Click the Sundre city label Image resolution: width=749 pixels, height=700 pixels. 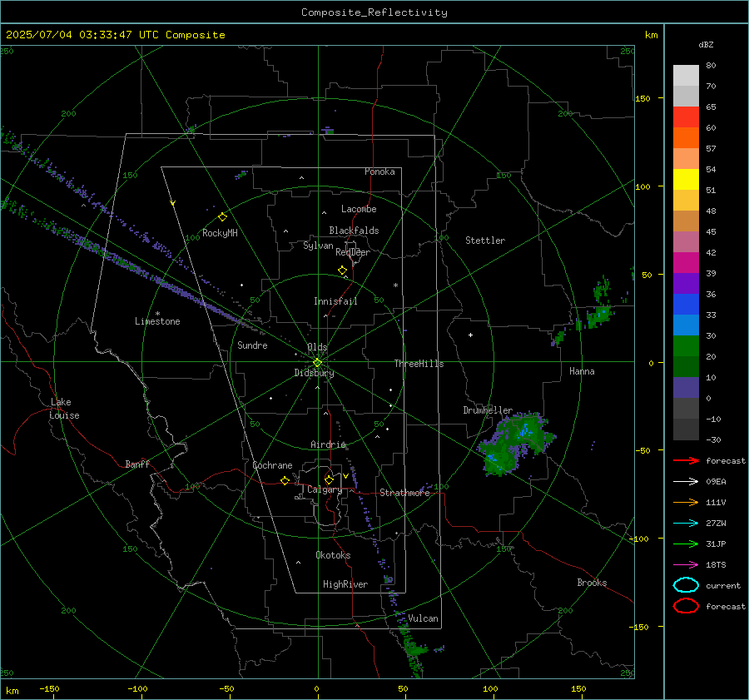coord(252,345)
